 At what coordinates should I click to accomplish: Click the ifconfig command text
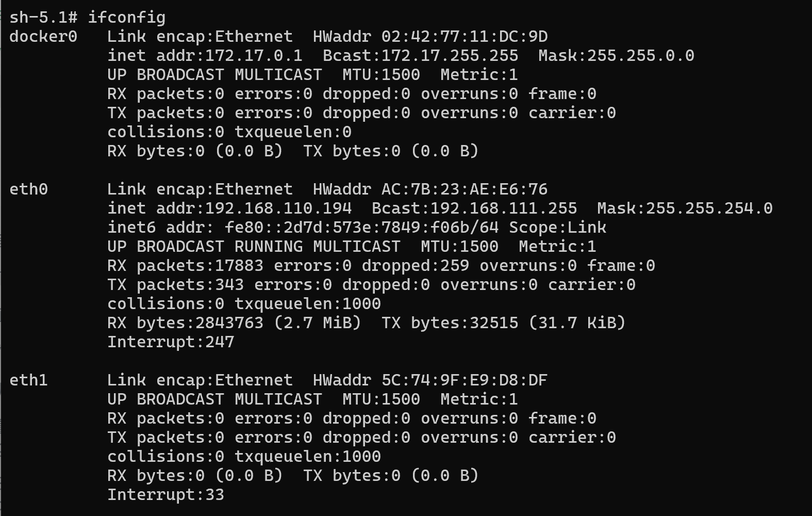pos(127,18)
